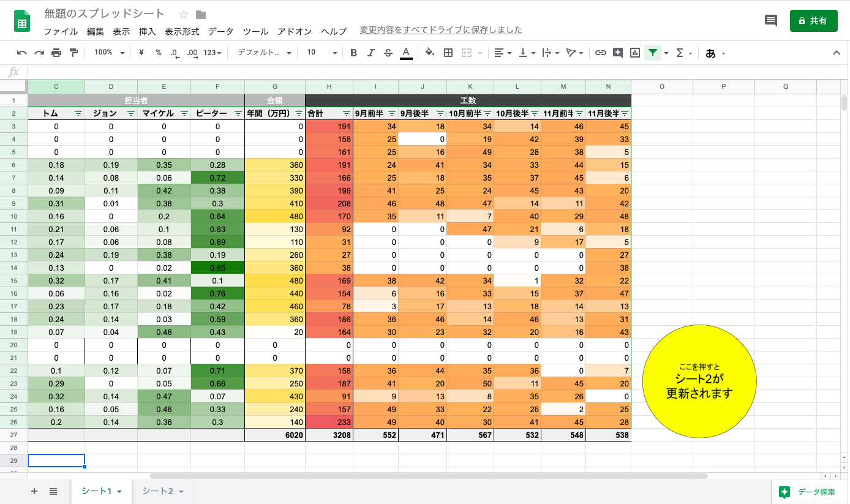Open the comments history icon

click(771, 20)
